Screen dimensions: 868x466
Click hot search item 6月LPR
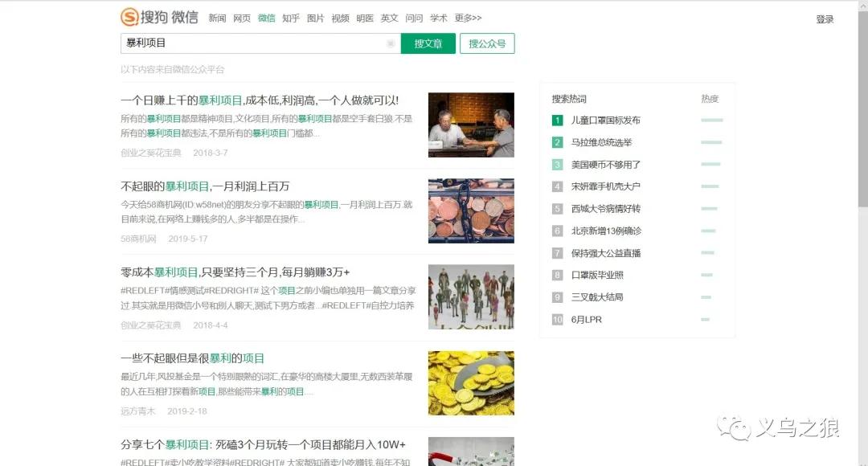point(587,320)
